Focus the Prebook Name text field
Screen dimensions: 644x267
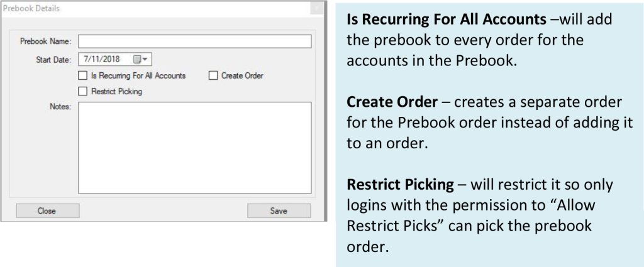[195, 41]
